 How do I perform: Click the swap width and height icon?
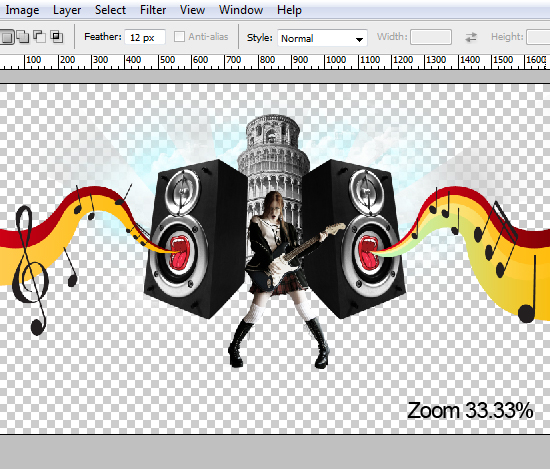tap(471, 37)
